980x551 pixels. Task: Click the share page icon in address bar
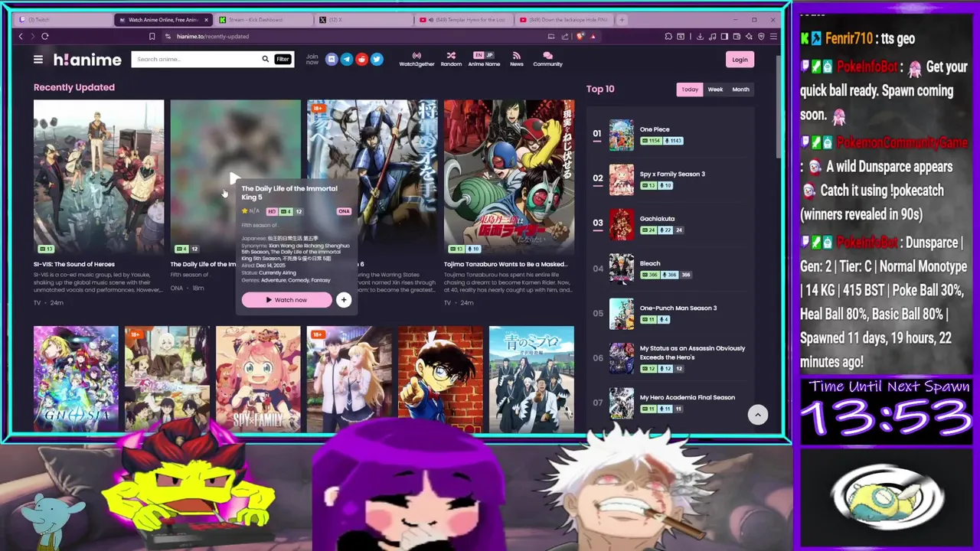[565, 36]
